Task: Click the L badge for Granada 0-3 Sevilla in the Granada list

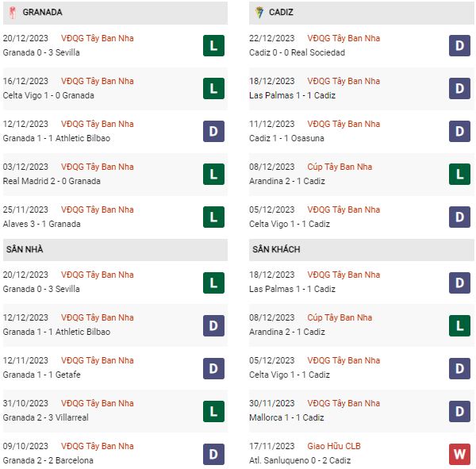Action: pyautogui.click(x=213, y=45)
